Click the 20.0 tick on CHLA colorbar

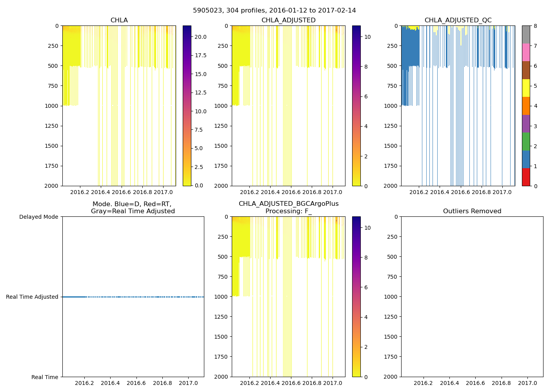coord(200,37)
